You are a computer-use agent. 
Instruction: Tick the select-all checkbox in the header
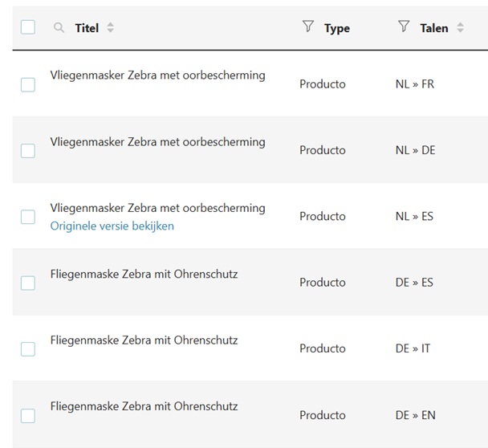28,27
